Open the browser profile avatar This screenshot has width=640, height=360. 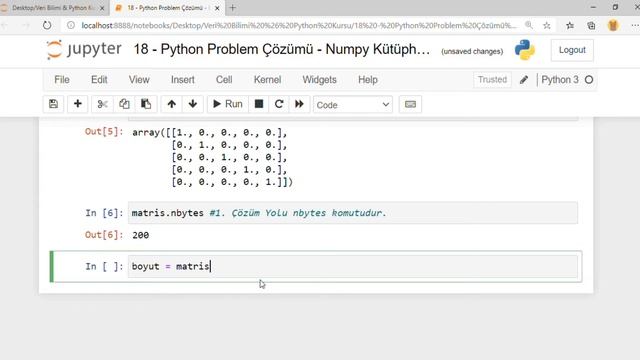pos(613,25)
